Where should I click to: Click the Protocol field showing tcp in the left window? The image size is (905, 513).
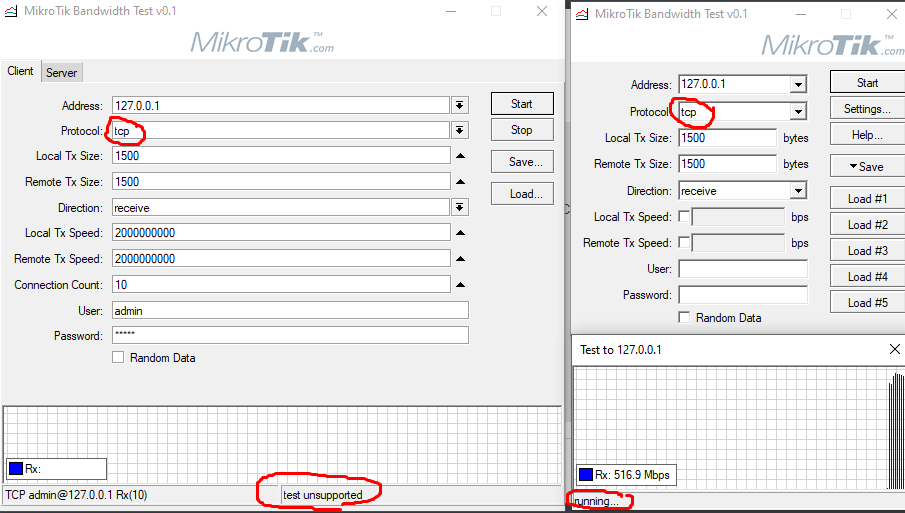(281, 130)
